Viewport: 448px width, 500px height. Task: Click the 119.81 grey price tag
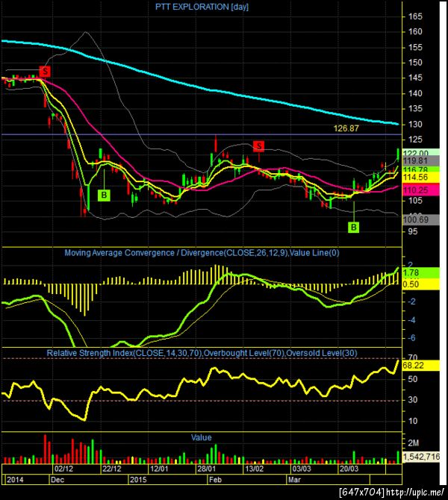pyautogui.click(x=420, y=160)
